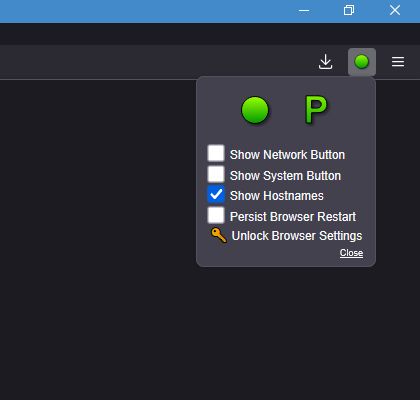
Task: Click the 'Persist Browser Restart' label text
Action: (293, 217)
